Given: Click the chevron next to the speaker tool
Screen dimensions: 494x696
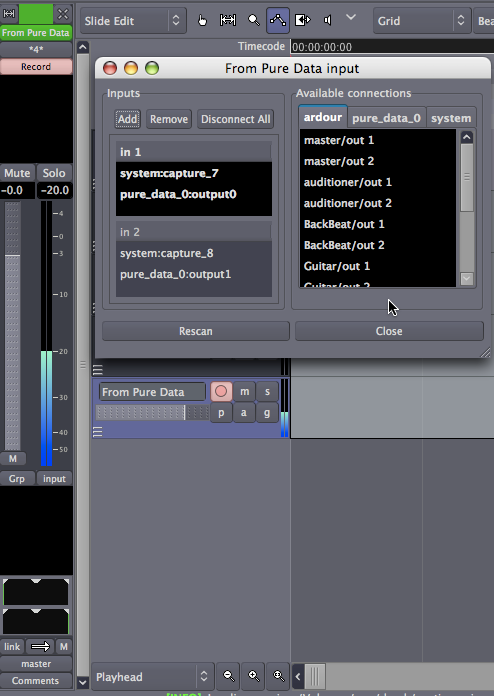Looking at the screenshot, I should tap(351, 17).
